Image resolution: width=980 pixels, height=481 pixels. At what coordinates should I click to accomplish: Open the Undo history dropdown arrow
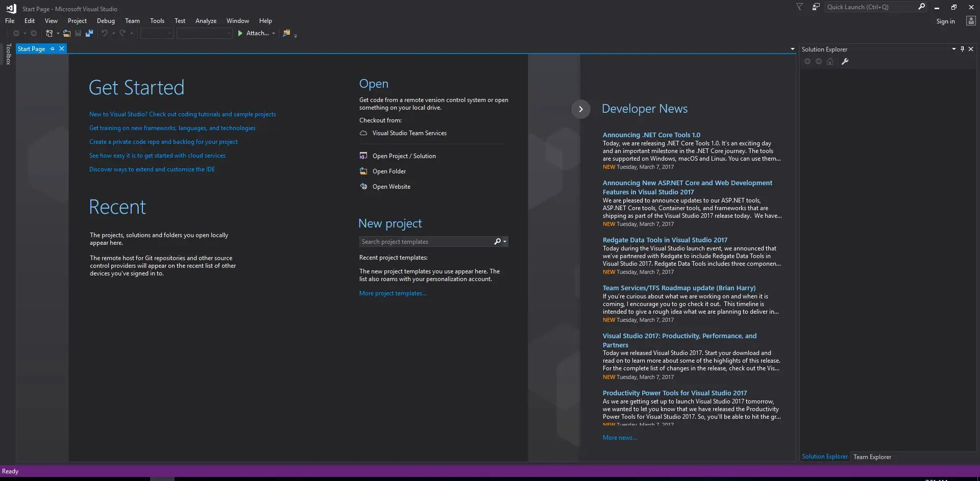113,34
